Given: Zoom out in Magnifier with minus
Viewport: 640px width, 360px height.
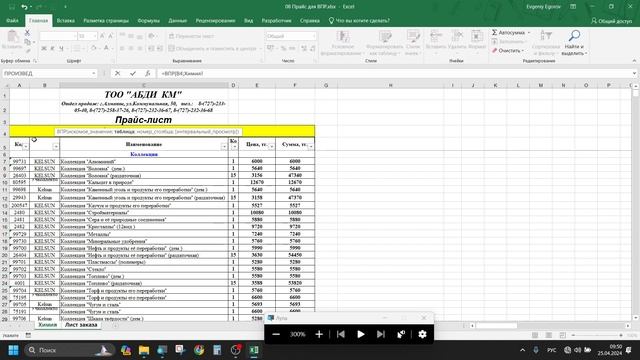Looking at the screenshot, I should [x=276, y=334].
